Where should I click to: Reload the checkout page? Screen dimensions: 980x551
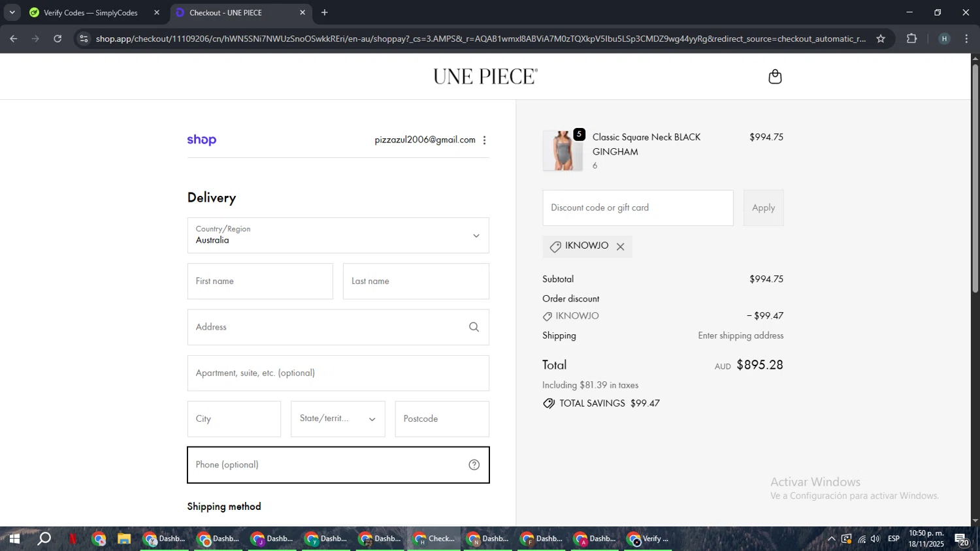point(57,39)
